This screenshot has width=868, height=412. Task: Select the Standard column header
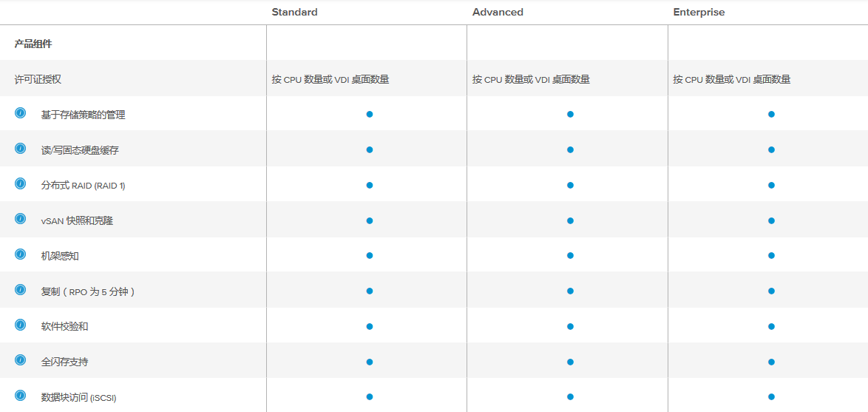[x=294, y=13]
